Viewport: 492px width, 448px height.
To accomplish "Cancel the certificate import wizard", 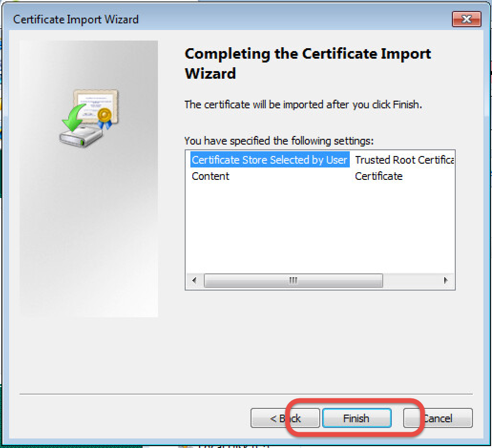I will click(x=438, y=418).
